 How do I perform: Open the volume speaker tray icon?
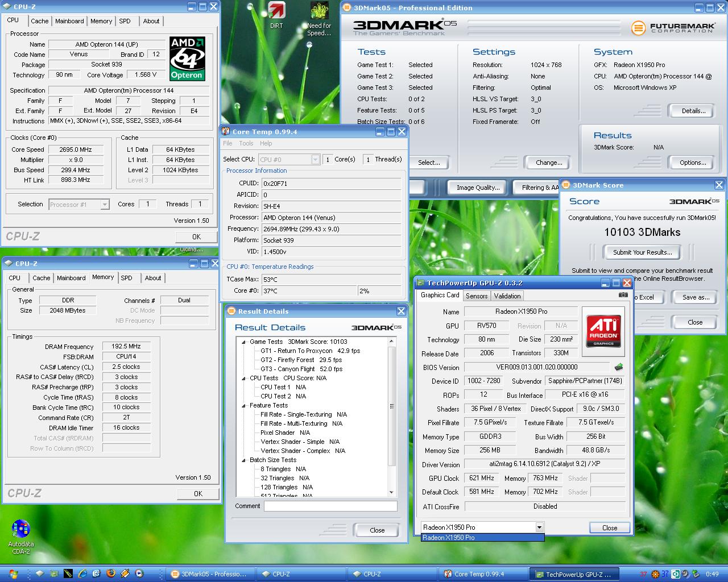click(x=685, y=574)
